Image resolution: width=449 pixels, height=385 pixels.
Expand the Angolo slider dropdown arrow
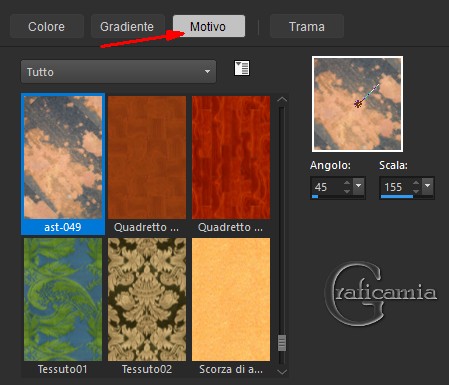pos(359,186)
